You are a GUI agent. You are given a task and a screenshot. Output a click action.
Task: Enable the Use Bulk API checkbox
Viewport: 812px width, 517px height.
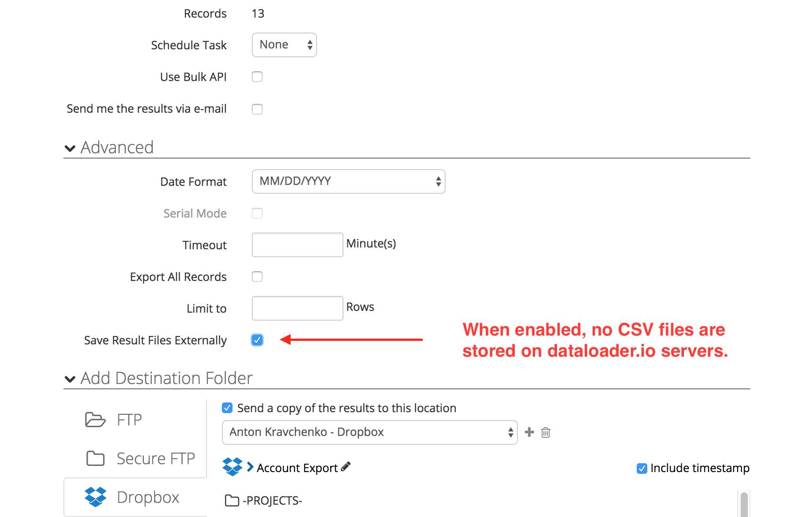(257, 77)
